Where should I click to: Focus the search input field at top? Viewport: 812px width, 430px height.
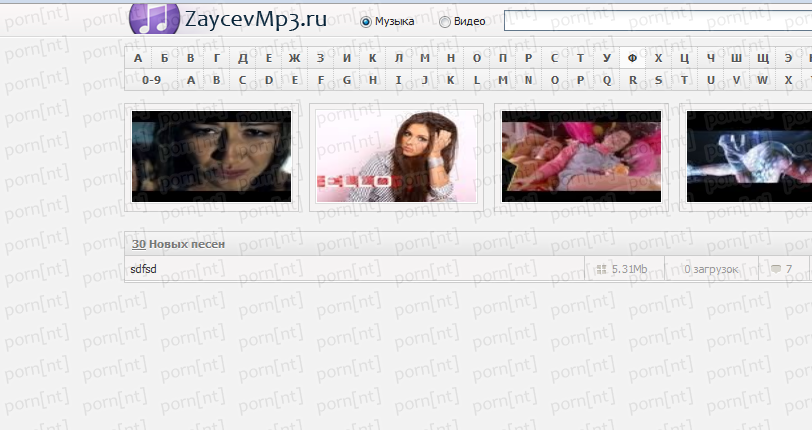[x=658, y=21]
